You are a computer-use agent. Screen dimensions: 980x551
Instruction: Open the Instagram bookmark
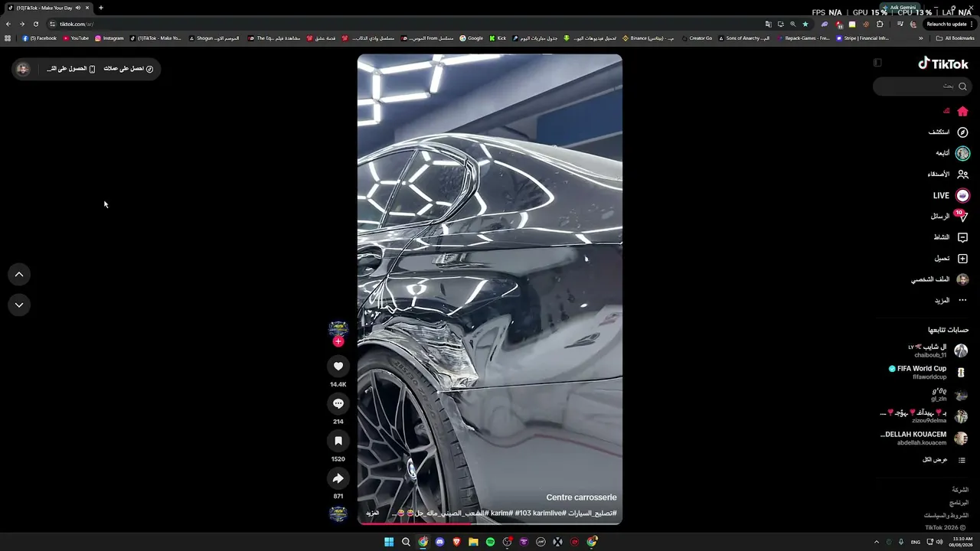tap(109, 38)
